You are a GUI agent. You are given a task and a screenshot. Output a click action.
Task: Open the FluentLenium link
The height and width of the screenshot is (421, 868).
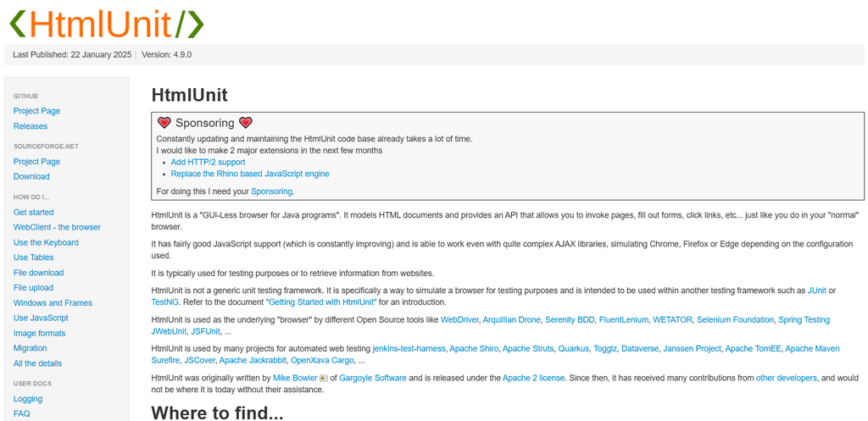click(623, 319)
